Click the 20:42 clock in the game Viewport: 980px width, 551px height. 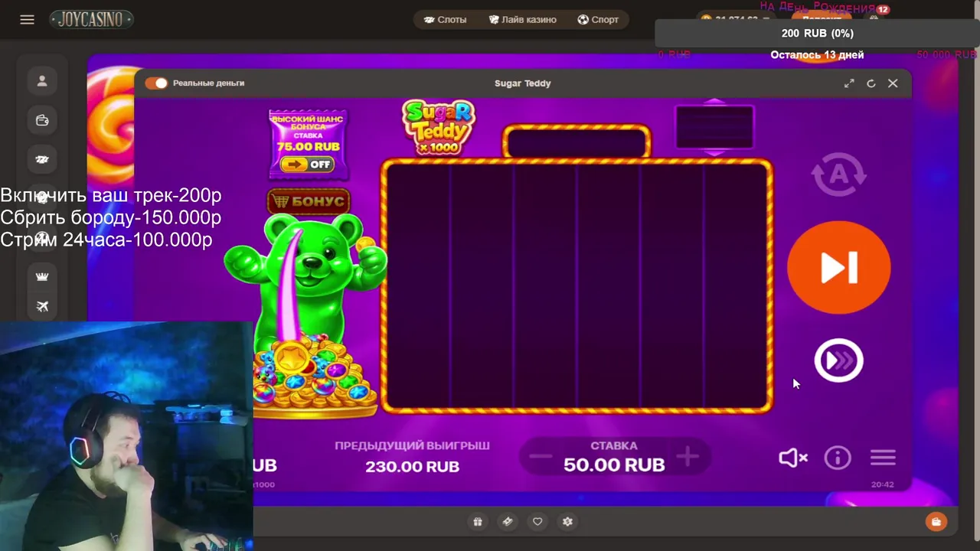click(x=882, y=484)
